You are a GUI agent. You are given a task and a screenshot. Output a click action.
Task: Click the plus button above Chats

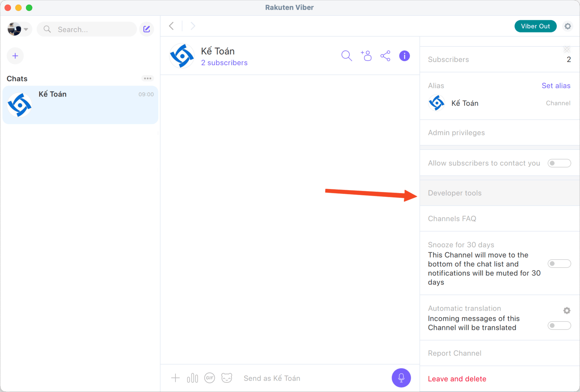point(15,56)
